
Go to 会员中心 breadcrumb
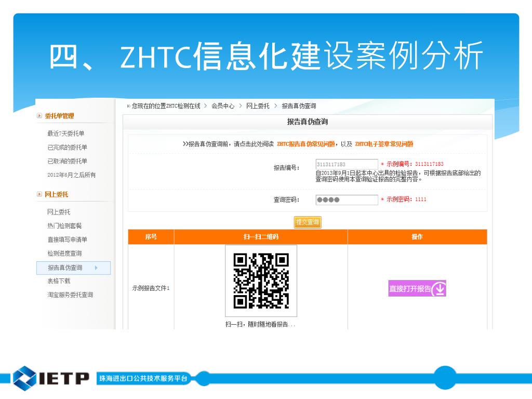pos(223,106)
